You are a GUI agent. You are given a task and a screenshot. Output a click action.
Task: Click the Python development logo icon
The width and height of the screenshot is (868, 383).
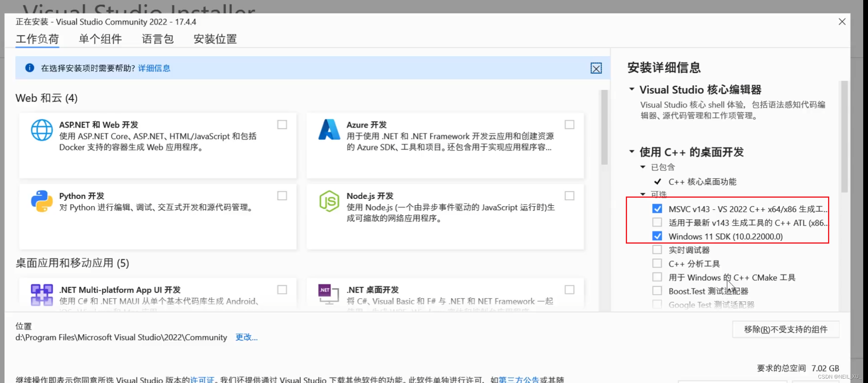click(x=42, y=201)
